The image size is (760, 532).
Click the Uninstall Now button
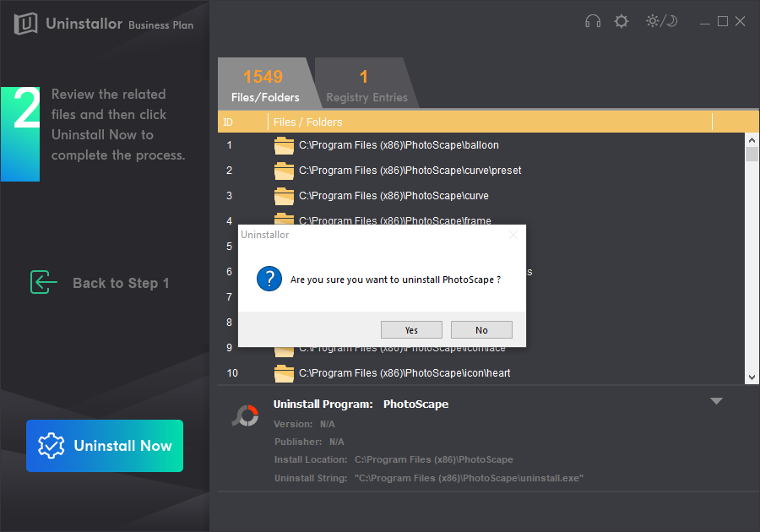pos(105,446)
